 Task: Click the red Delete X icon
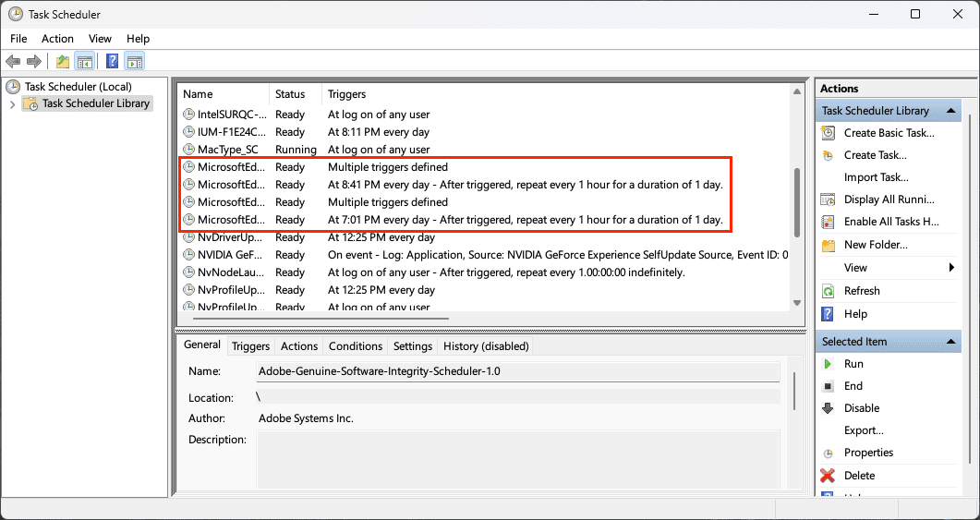click(x=828, y=476)
